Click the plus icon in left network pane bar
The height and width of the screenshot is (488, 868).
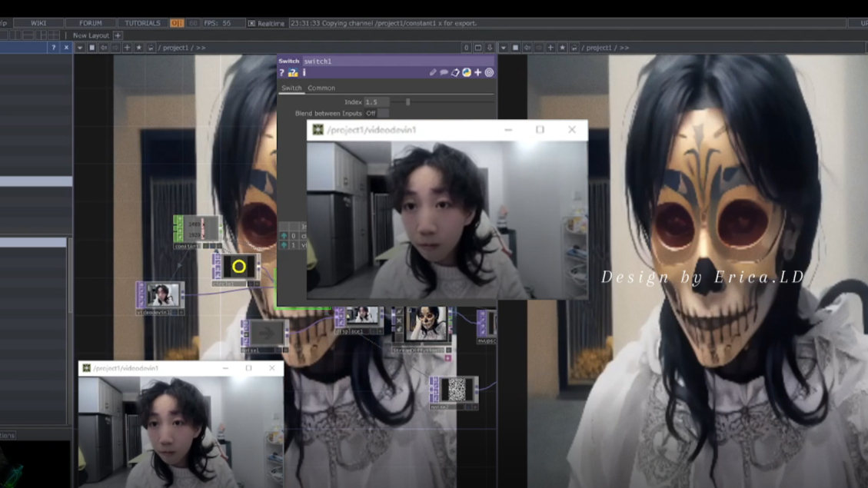pos(128,48)
